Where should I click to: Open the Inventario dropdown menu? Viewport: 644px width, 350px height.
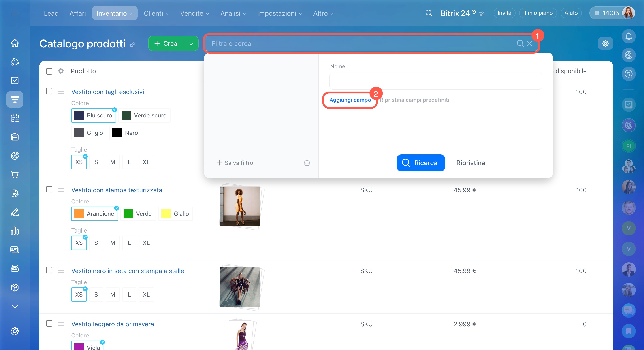click(115, 13)
